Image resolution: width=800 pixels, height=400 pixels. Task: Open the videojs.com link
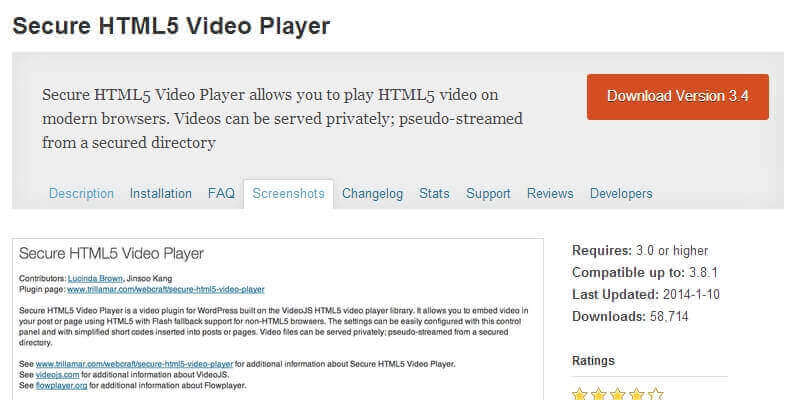pos(58,374)
